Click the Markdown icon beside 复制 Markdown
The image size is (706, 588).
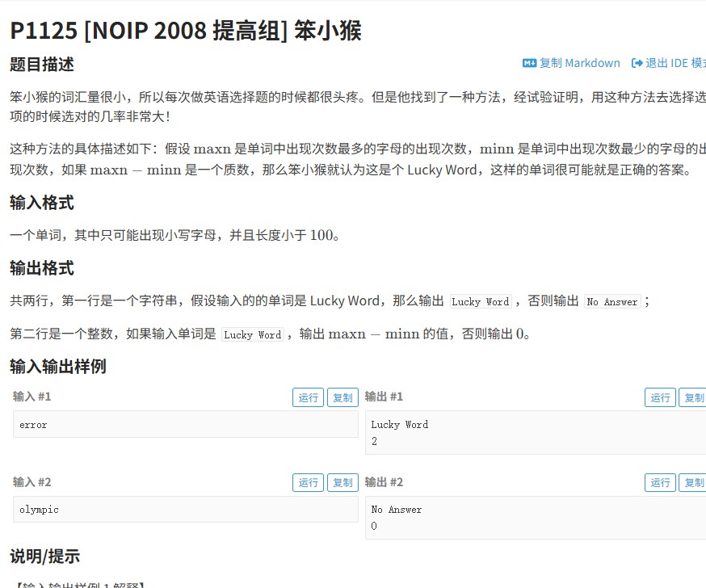[529, 63]
